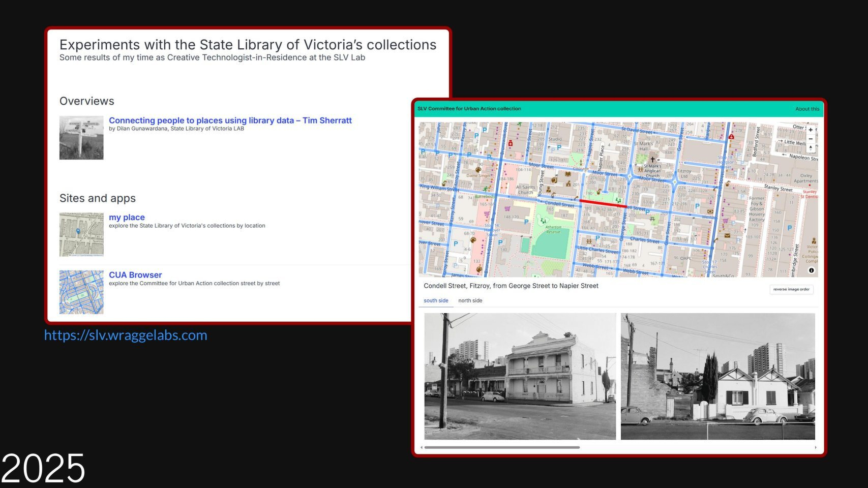Screen dimensions: 868x488
Task: Click 'SLV Committee for Urban Action collection' title
Action: point(469,109)
